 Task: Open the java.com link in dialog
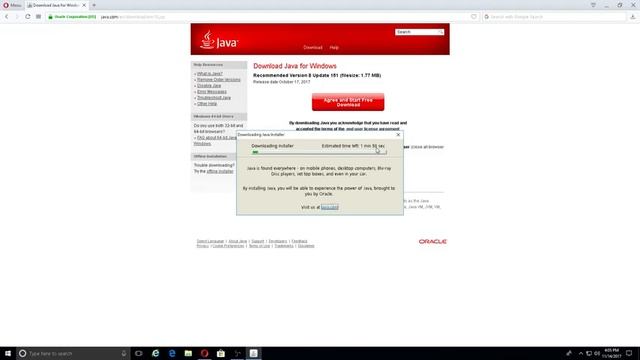[329, 207]
